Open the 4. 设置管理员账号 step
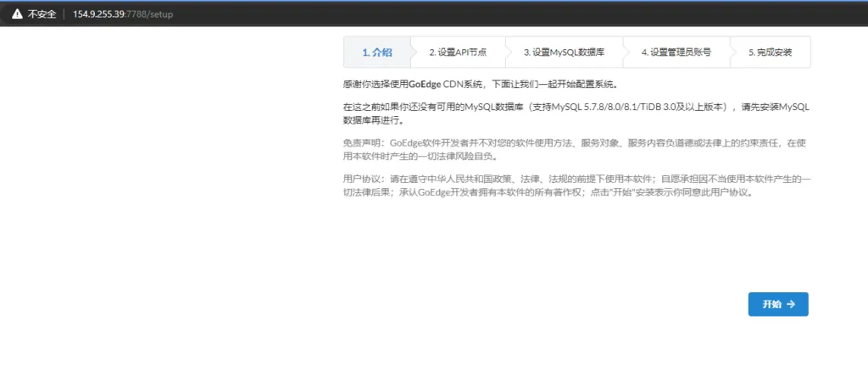 [676, 52]
